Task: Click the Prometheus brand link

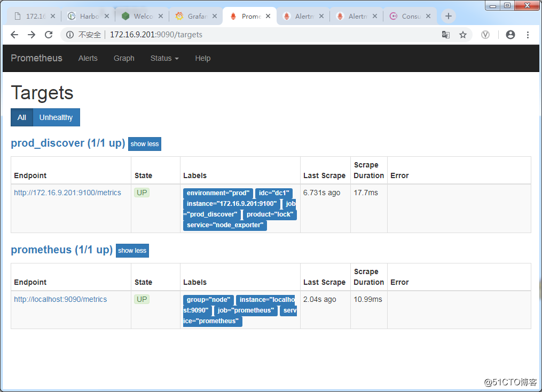Action: [x=37, y=58]
